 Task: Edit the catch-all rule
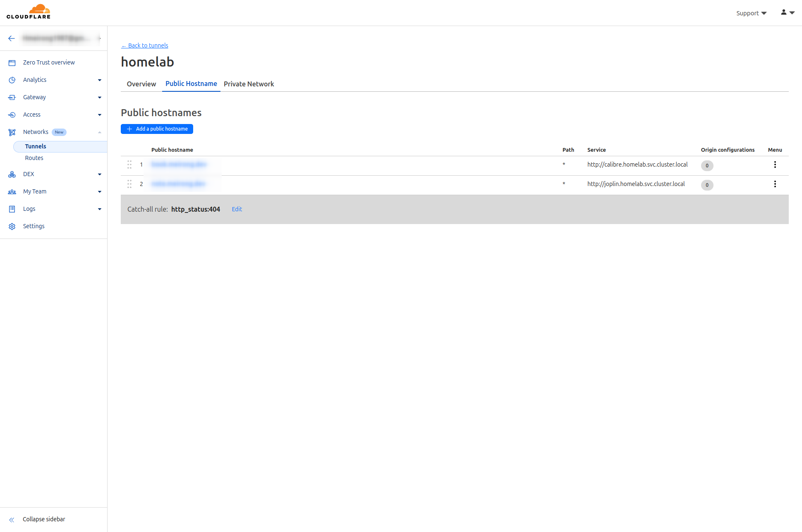point(237,209)
